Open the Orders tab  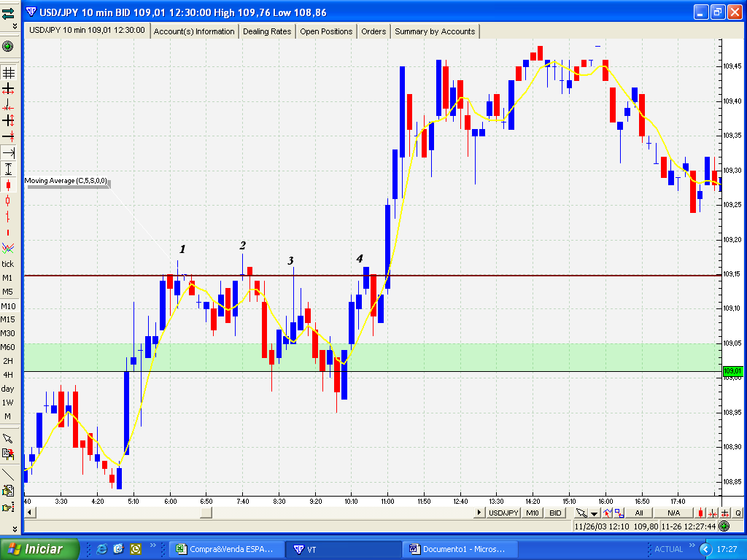coord(373,31)
